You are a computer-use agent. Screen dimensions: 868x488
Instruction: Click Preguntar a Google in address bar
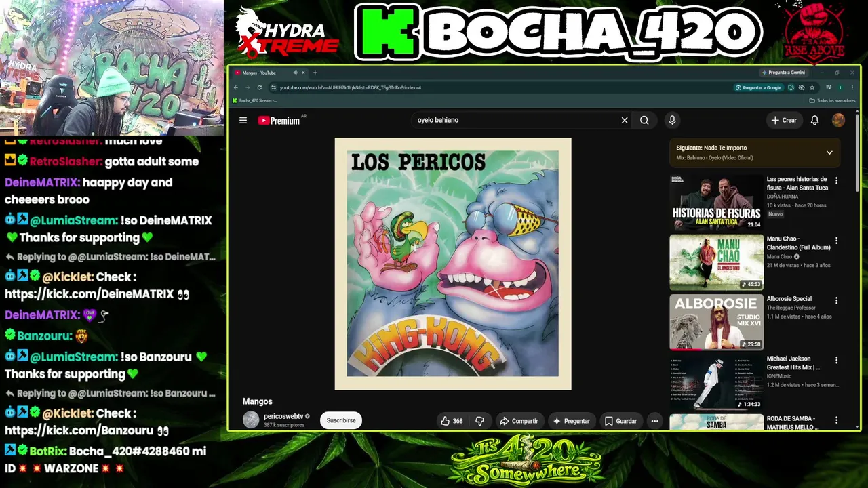coord(758,87)
